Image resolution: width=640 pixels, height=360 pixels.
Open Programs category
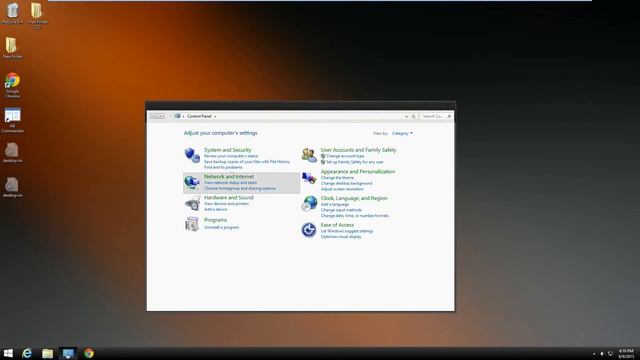pyautogui.click(x=216, y=220)
